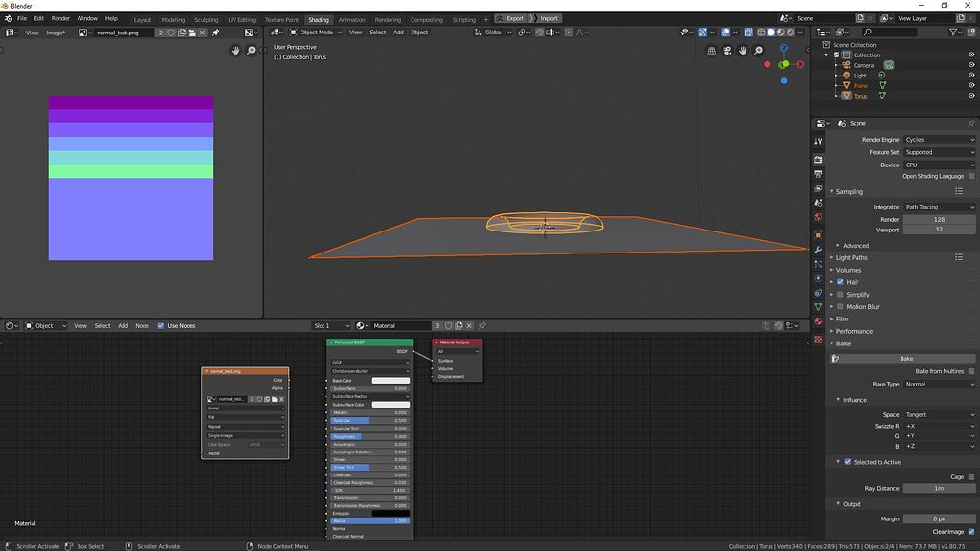Switch to the Compositing workspace tab
The height and width of the screenshot is (551, 980).
[x=426, y=19]
